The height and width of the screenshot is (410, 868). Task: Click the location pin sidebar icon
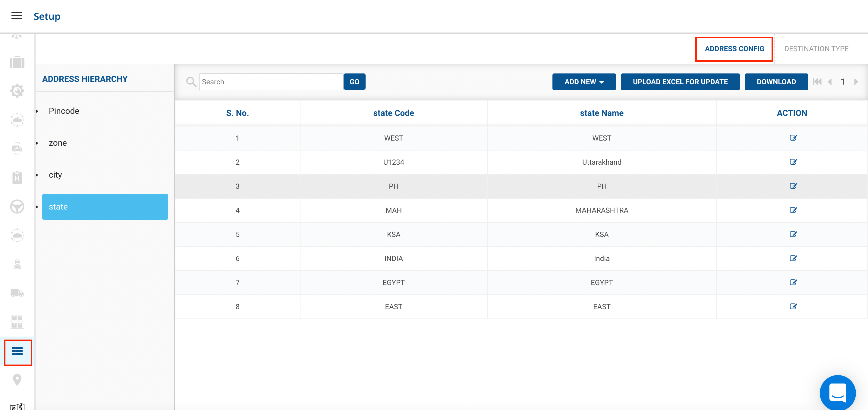pos(17,380)
